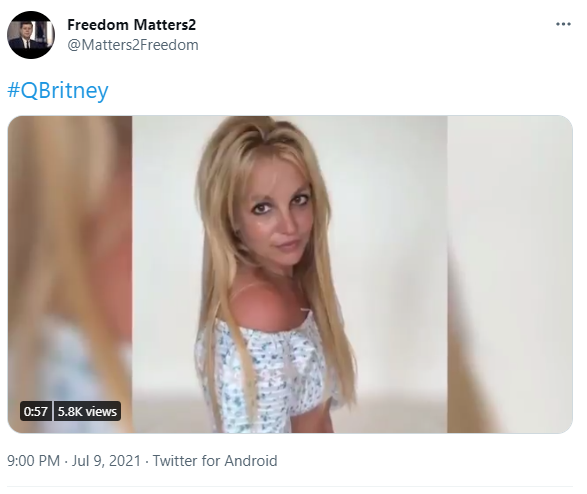Click the Freedom Matters2 display name
Screen dimensions: 587x494
tap(131, 25)
